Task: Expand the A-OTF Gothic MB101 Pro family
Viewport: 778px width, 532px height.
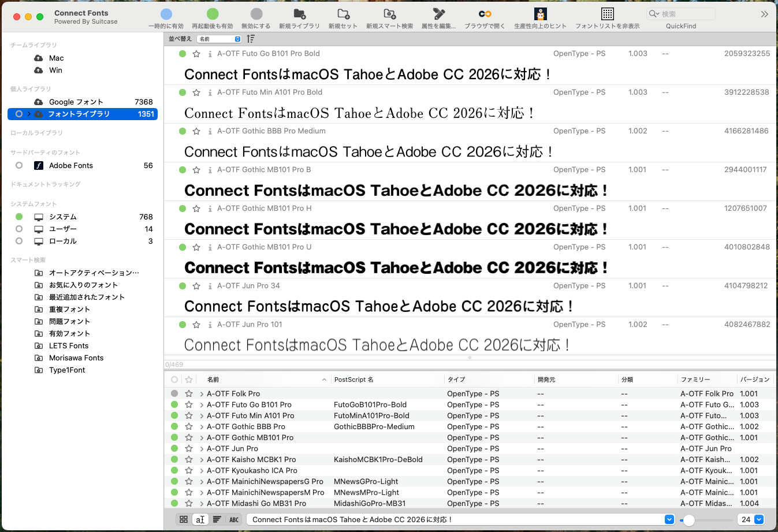Action: [x=202, y=438]
